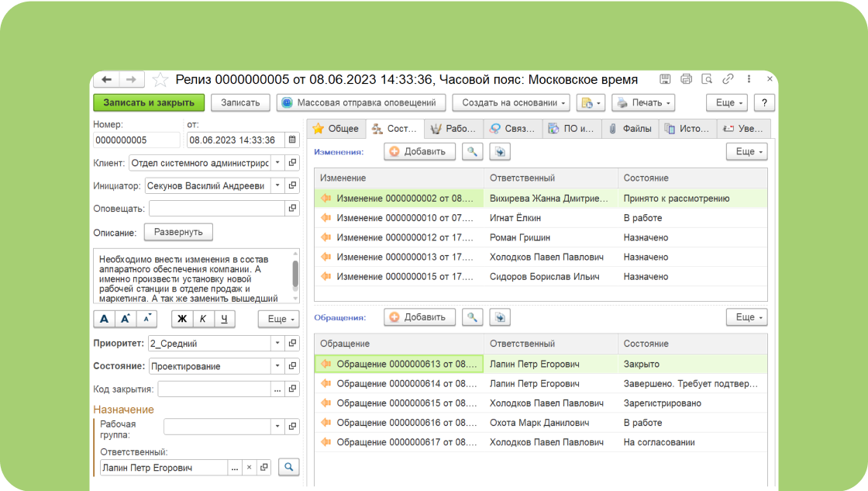This screenshot has height=491, width=868.
Task: Click the description text scrollbar
Action: point(295,275)
